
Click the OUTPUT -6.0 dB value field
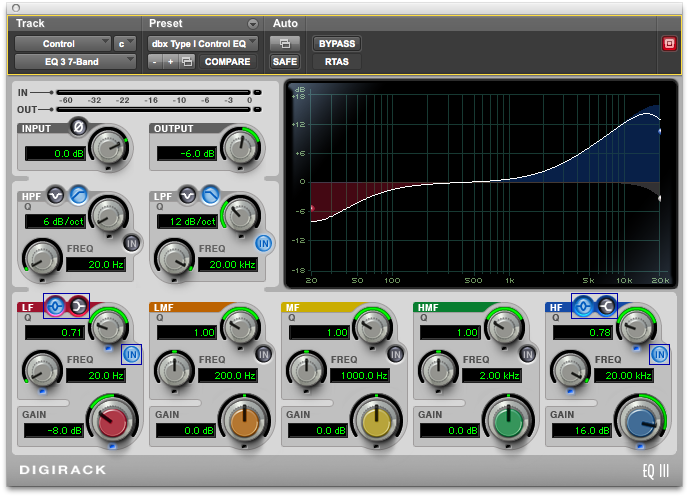click(x=187, y=153)
